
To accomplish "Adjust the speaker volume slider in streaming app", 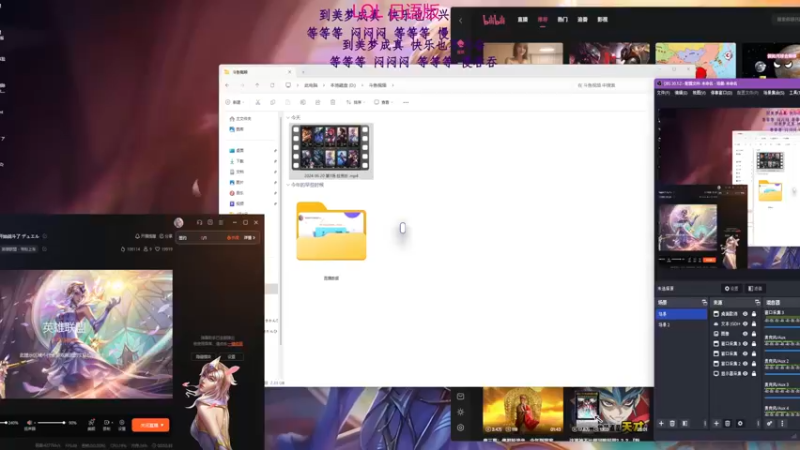I will [x=51, y=422].
